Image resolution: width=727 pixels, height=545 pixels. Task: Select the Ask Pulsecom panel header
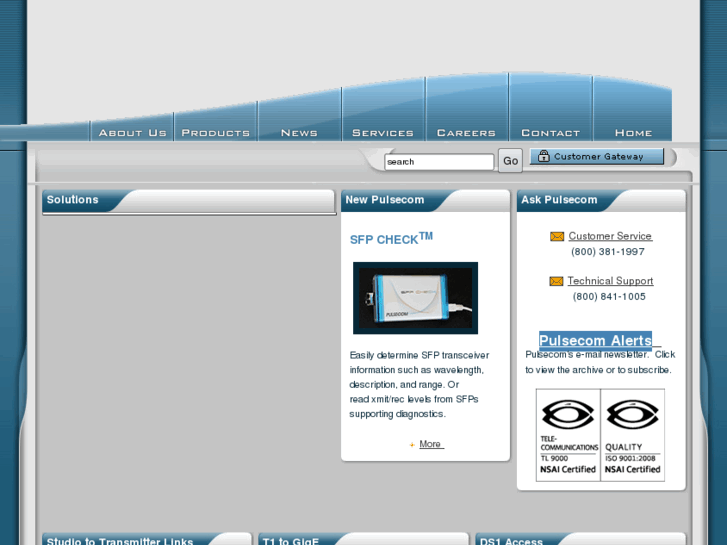tap(601, 200)
